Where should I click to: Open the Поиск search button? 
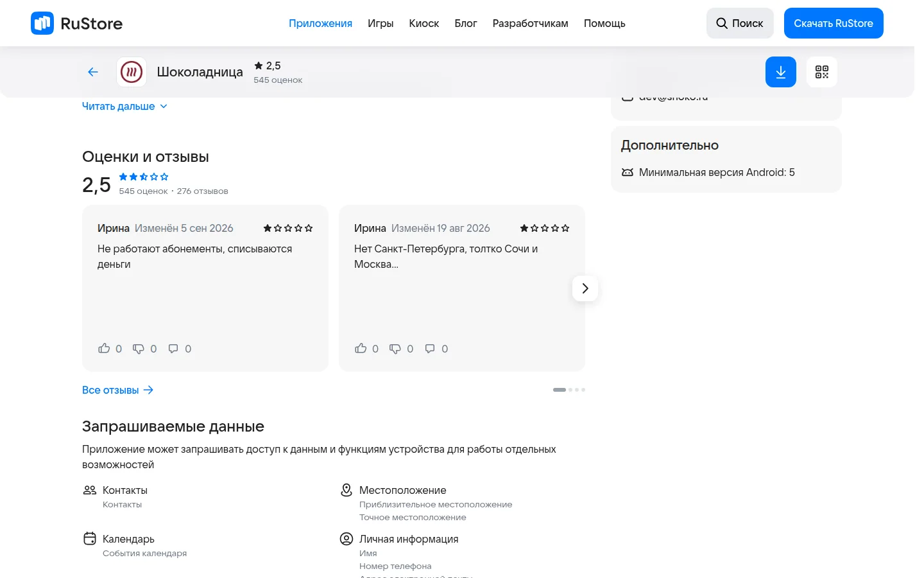(740, 23)
